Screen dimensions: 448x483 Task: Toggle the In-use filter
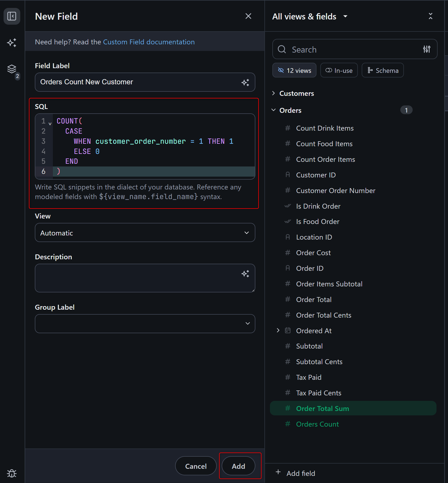click(x=339, y=70)
